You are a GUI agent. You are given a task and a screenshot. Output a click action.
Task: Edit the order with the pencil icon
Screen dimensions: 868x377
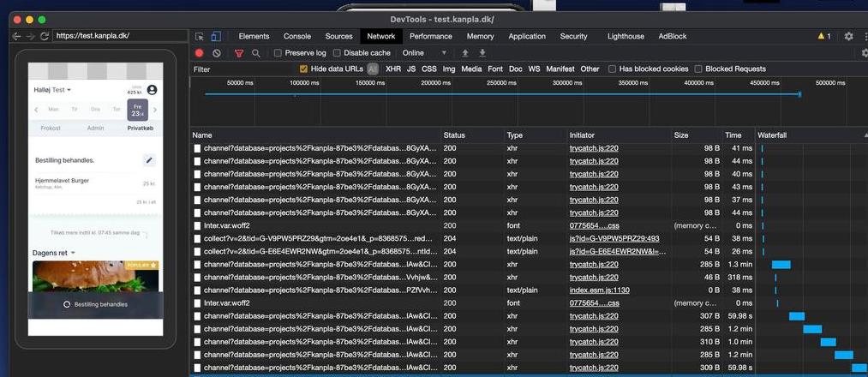point(149,160)
